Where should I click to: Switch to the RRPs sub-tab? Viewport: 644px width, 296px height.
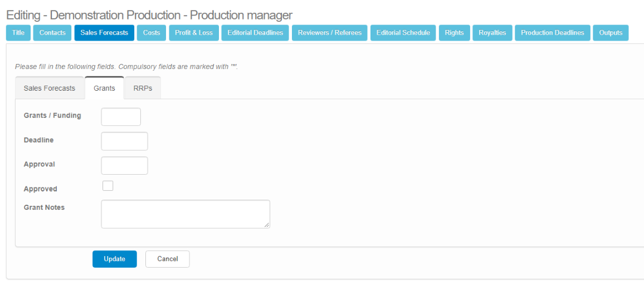[x=143, y=88]
